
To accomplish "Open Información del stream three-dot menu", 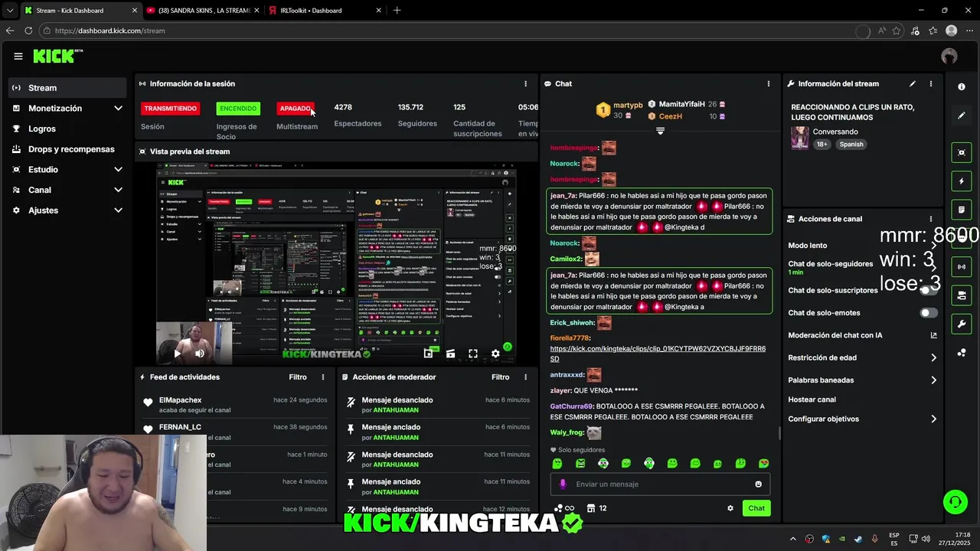I will point(931,83).
